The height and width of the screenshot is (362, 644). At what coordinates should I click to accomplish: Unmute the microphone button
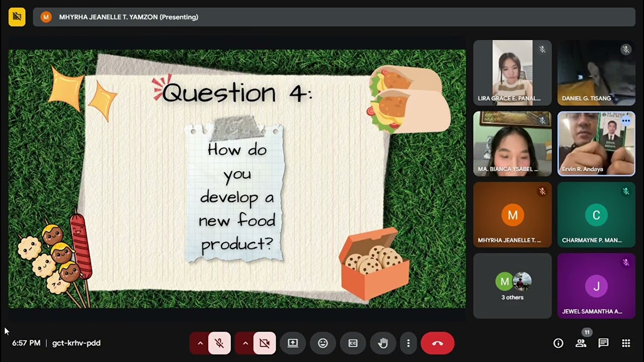click(x=219, y=343)
